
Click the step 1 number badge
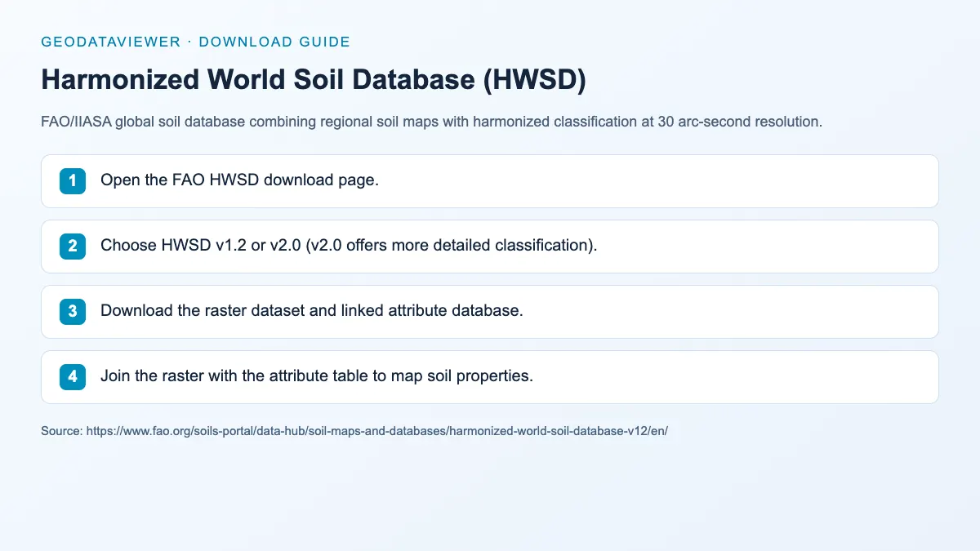point(73,181)
